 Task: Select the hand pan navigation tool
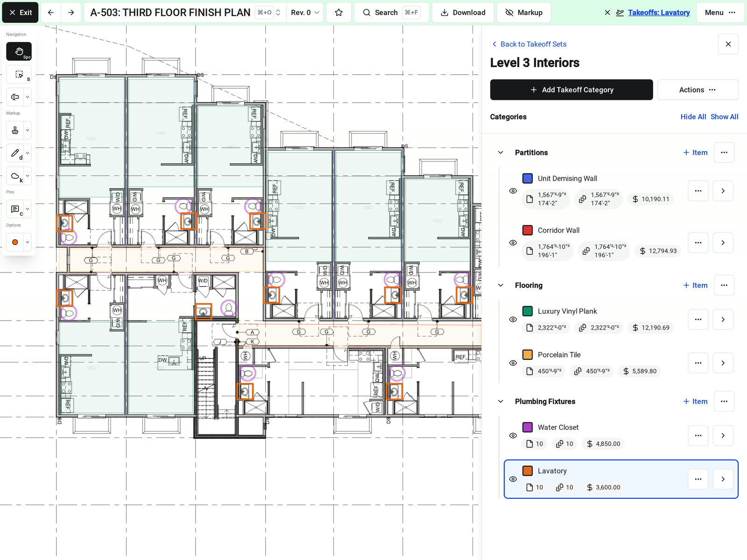19,51
